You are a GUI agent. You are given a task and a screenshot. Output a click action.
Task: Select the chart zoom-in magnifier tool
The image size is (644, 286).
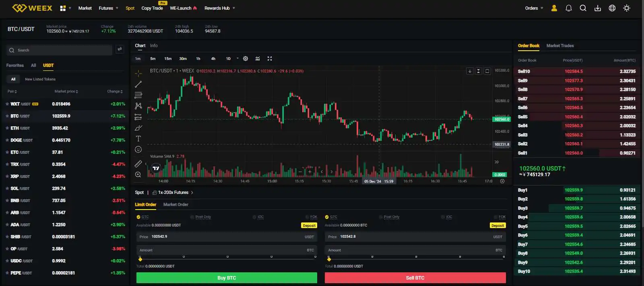pyautogui.click(x=138, y=175)
